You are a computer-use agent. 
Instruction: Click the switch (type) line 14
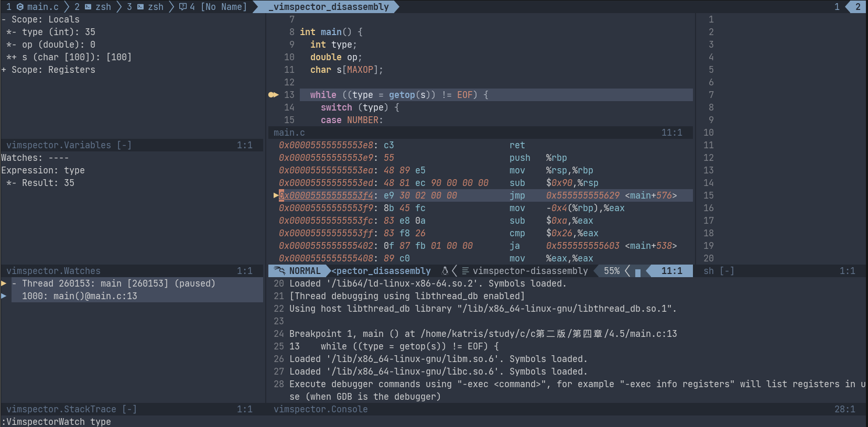coord(360,107)
